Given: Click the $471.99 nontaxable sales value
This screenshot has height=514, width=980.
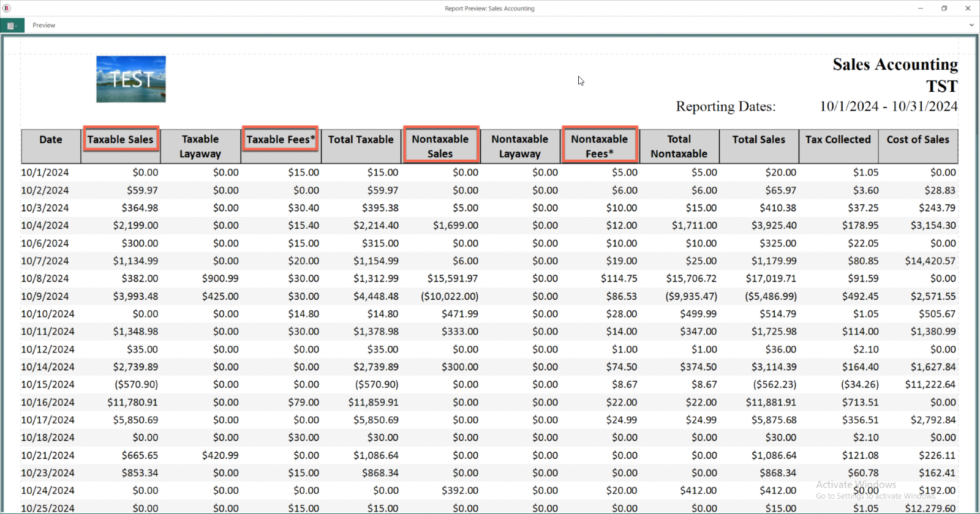Looking at the screenshot, I should [x=460, y=314].
